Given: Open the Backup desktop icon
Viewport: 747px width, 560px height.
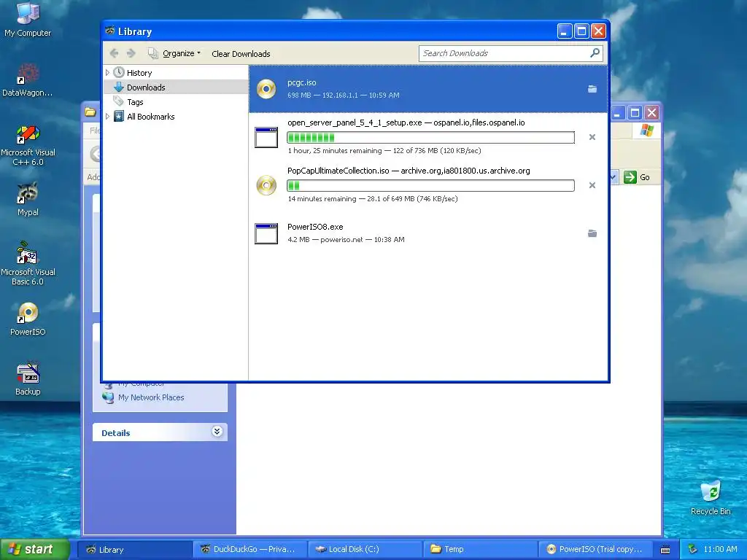Looking at the screenshot, I should click(x=28, y=378).
